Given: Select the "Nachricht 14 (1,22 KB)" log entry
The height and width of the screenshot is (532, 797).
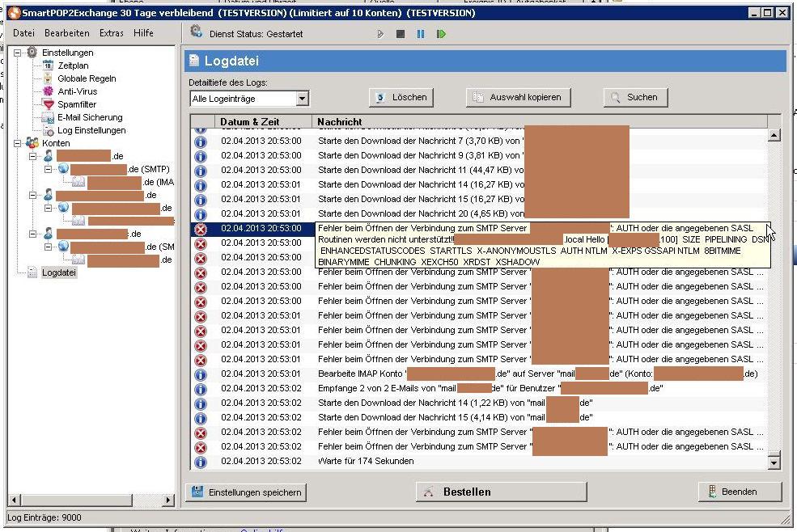Looking at the screenshot, I should click(478, 403).
